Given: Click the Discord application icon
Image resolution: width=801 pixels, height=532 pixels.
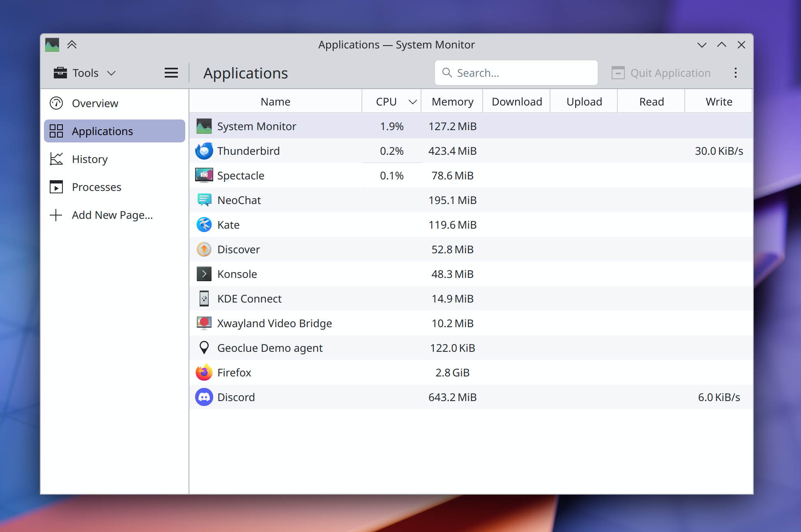Looking at the screenshot, I should (204, 397).
